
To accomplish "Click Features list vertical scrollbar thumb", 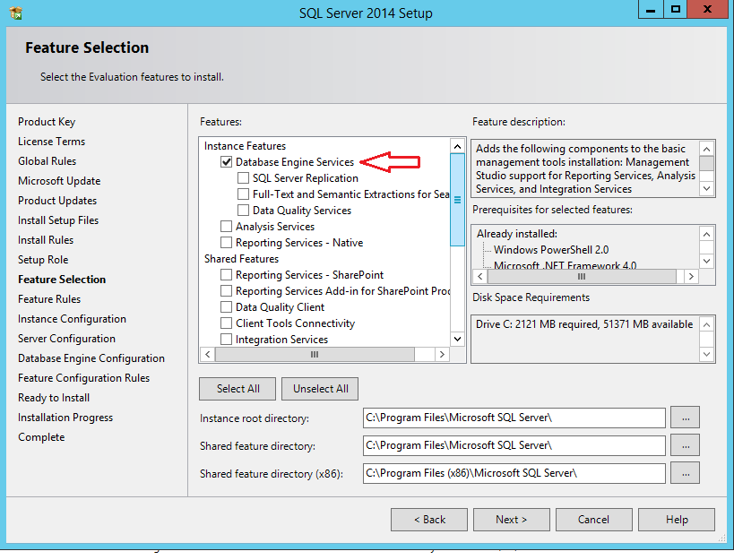I will click(x=457, y=200).
